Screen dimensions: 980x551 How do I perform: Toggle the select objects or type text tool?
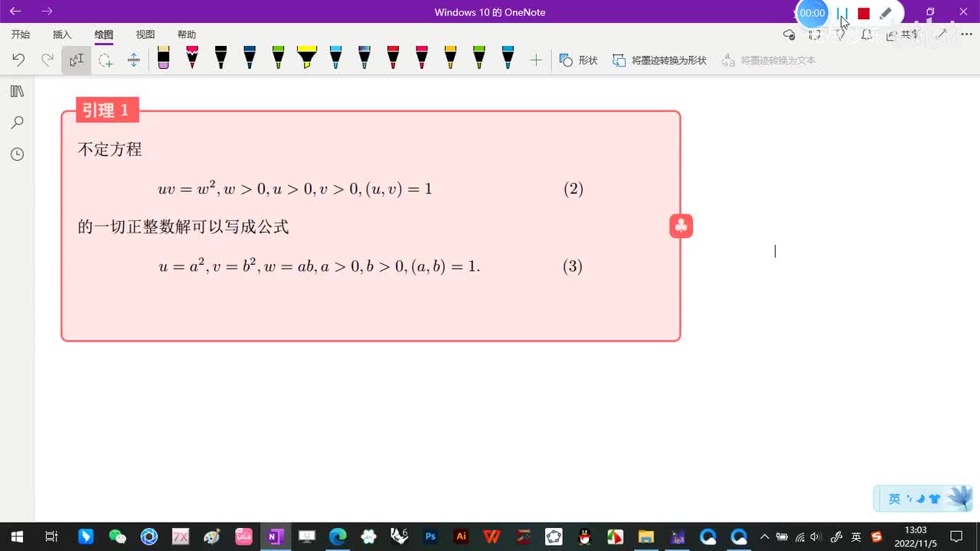pyautogui.click(x=77, y=60)
